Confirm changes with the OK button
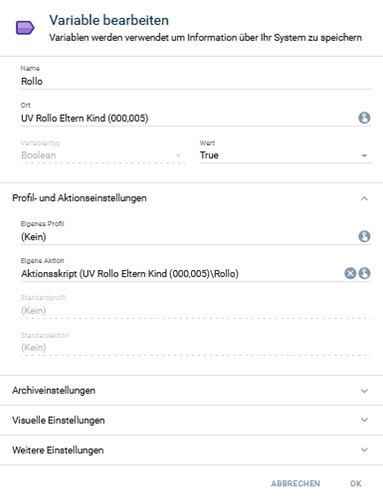 tap(356, 483)
